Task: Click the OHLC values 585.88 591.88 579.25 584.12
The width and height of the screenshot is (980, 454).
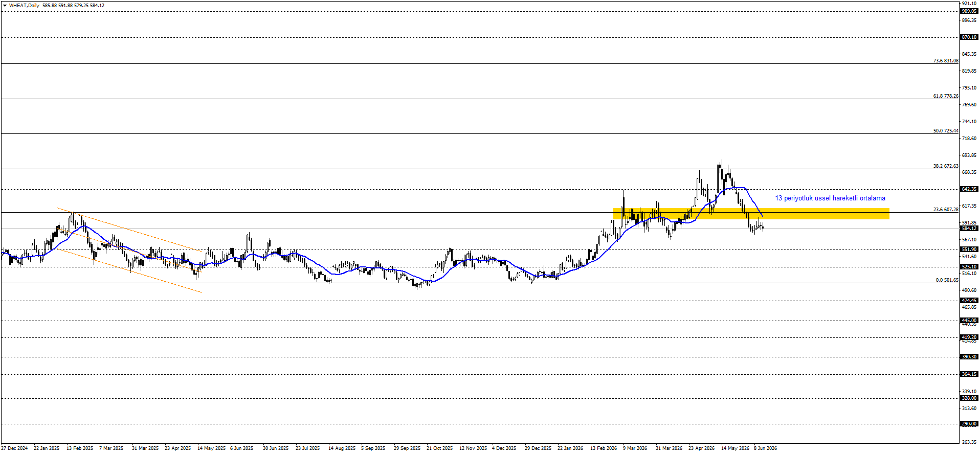Action: [x=74, y=6]
